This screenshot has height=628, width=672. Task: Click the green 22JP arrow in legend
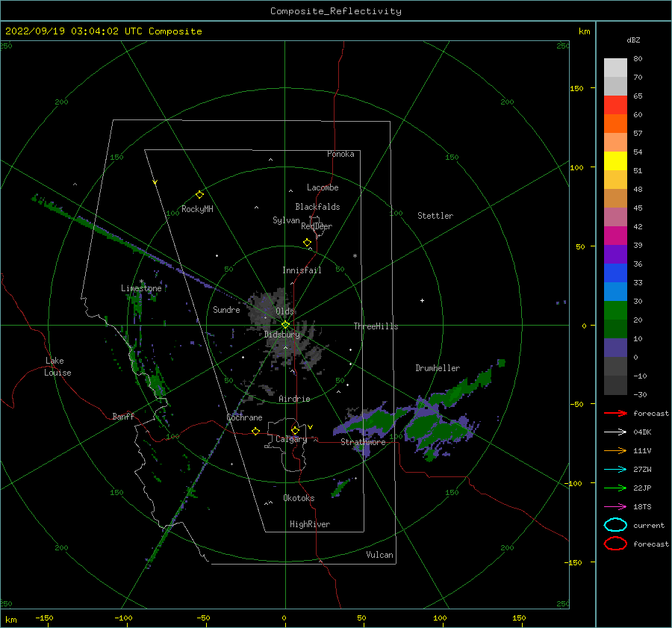(x=615, y=488)
